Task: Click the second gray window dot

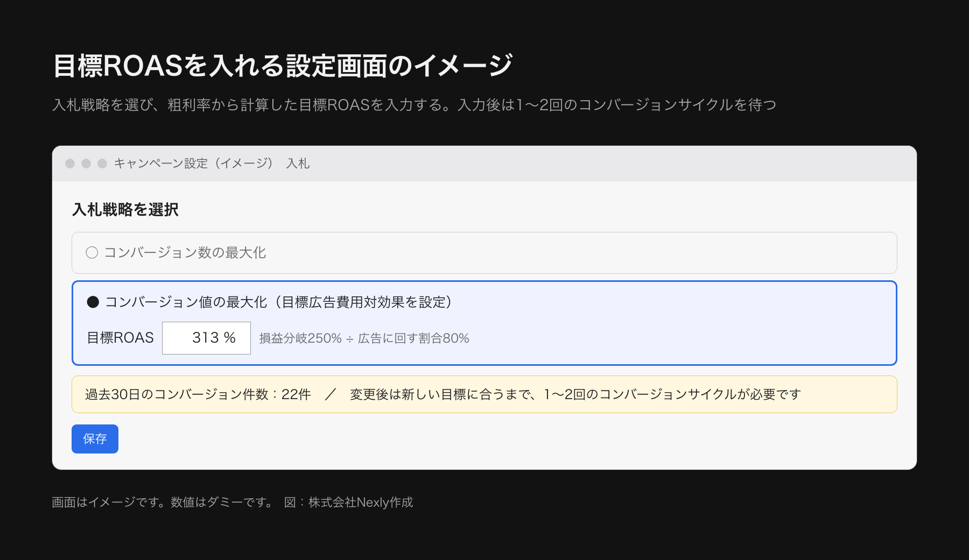Action: (x=86, y=164)
